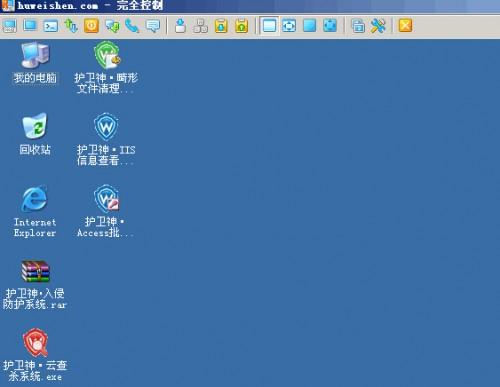The width and height of the screenshot is (500, 387).
Task: Click the 回收站 label text
Action: point(35,150)
